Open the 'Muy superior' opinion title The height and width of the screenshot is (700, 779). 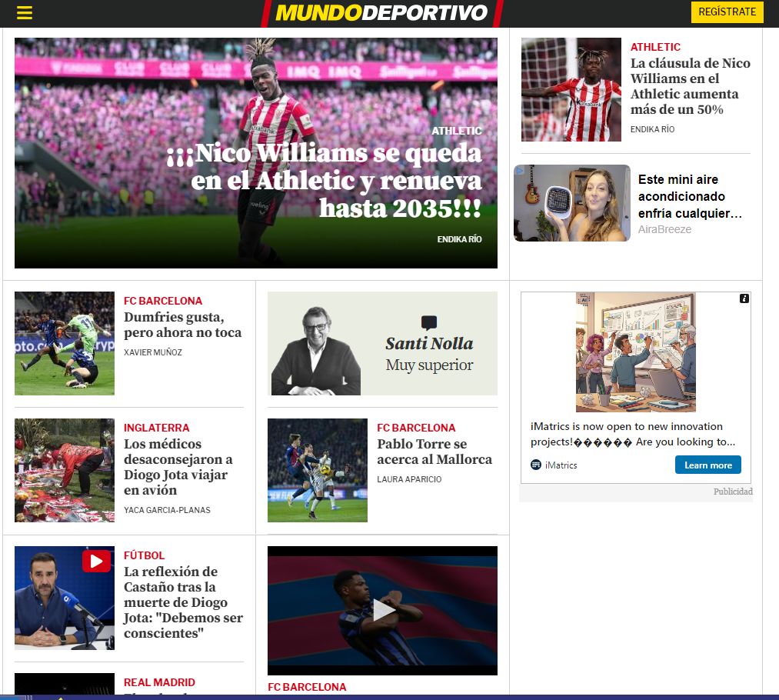click(429, 365)
